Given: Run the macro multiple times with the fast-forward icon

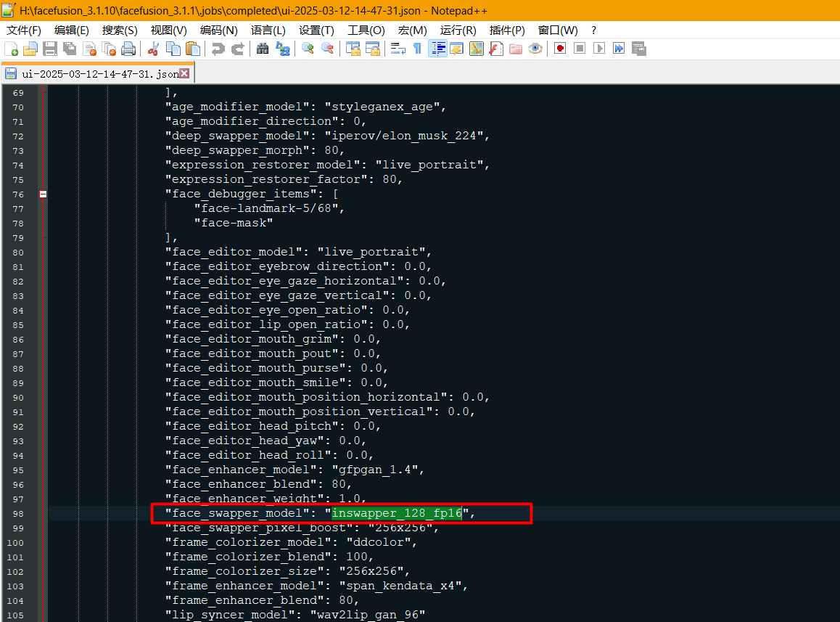Looking at the screenshot, I should [619, 49].
